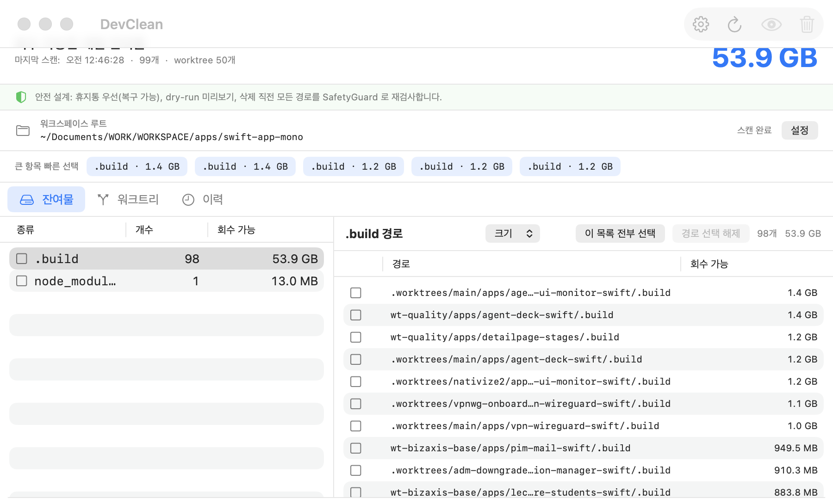This screenshot has width=833, height=504.
Task: Click path .worktrees/main/apps/vpn-wireguard-swift/.build
Action: [525, 426]
